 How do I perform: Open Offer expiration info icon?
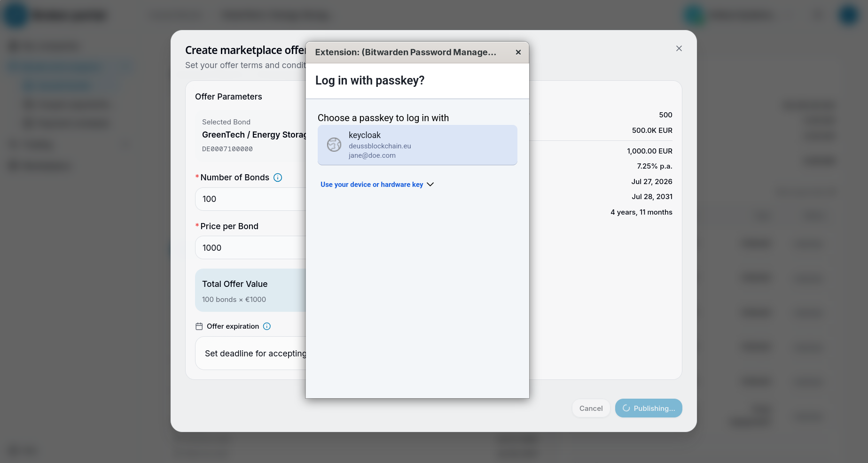(x=267, y=326)
